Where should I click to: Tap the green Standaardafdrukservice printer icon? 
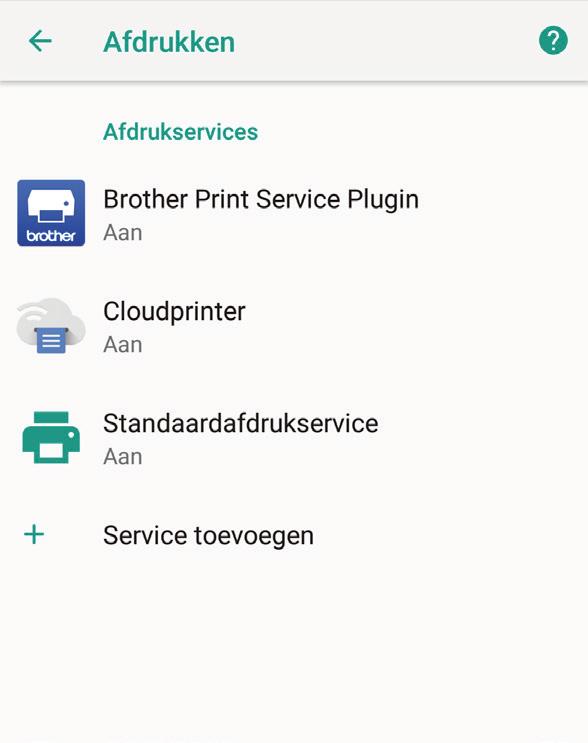click(x=51, y=437)
